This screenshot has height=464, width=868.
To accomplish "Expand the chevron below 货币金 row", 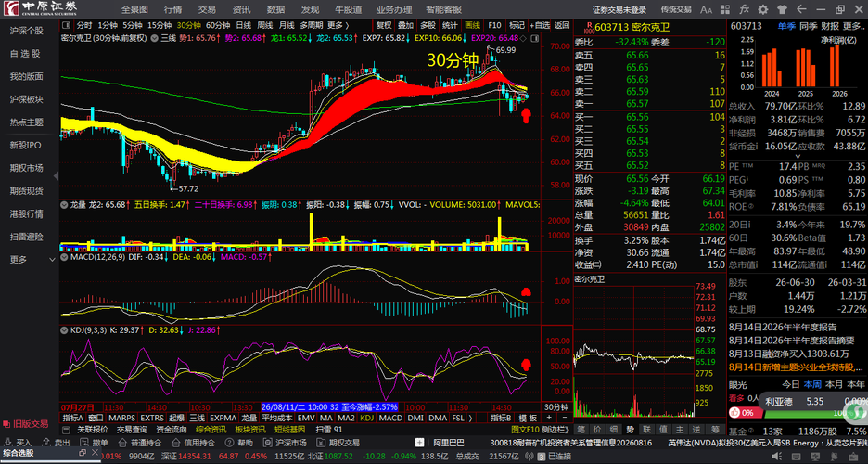I will coord(798,157).
